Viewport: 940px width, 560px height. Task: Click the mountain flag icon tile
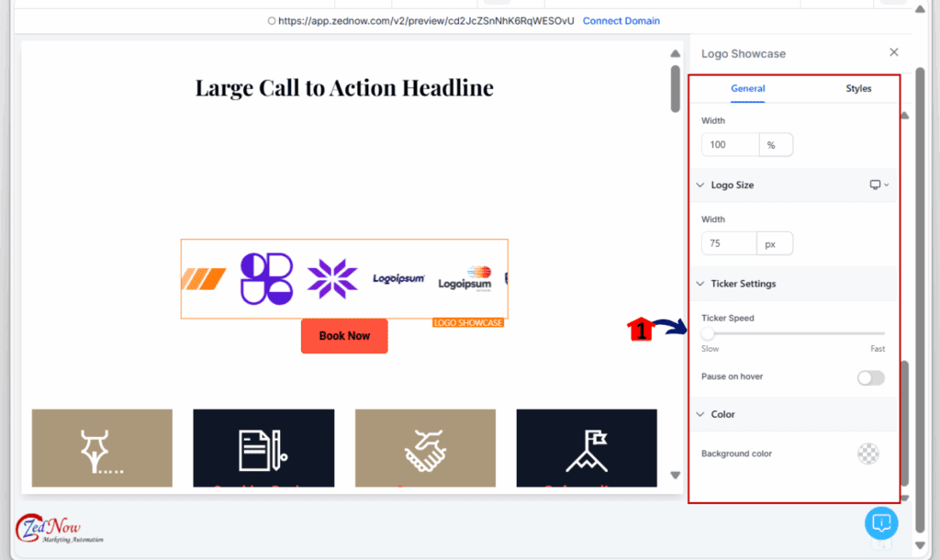click(587, 448)
